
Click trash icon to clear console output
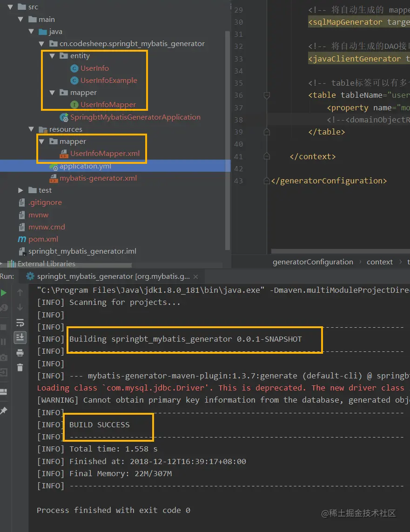[x=20, y=367]
